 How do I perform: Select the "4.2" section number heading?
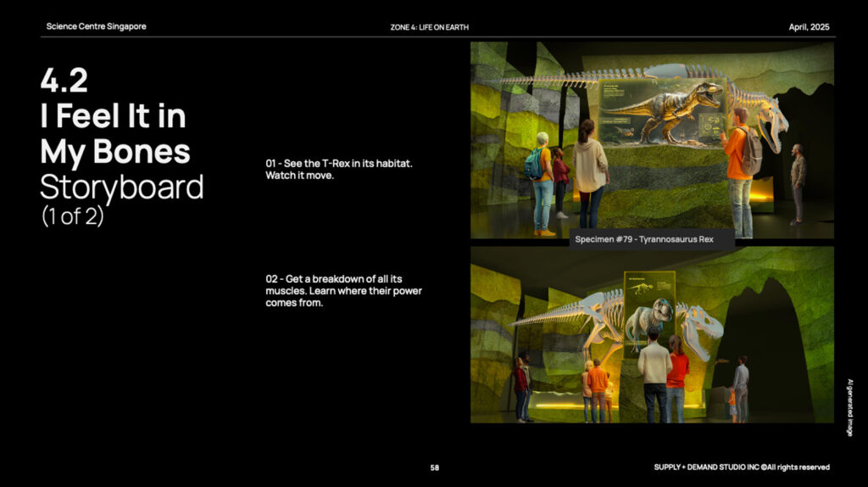pos(64,81)
